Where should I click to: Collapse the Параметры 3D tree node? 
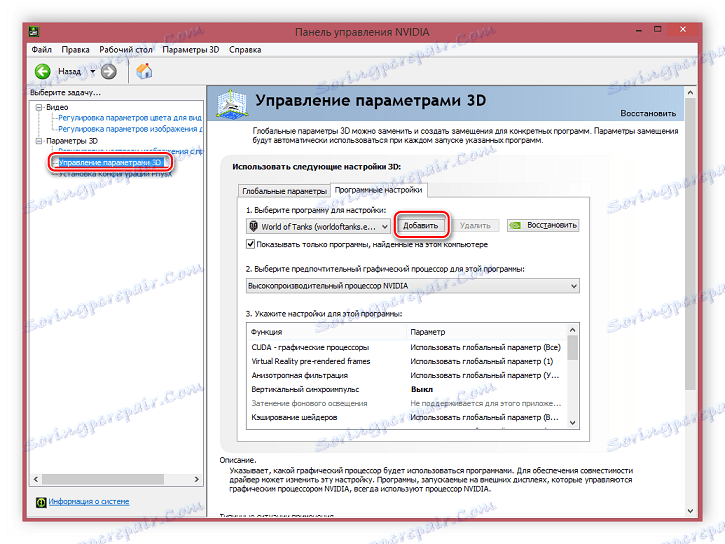(39, 141)
